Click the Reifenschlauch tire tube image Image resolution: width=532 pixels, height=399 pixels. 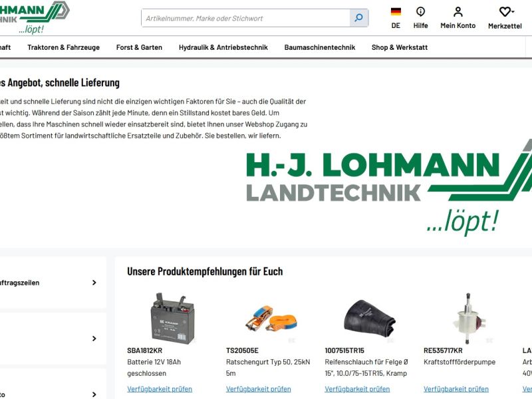pos(370,319)
